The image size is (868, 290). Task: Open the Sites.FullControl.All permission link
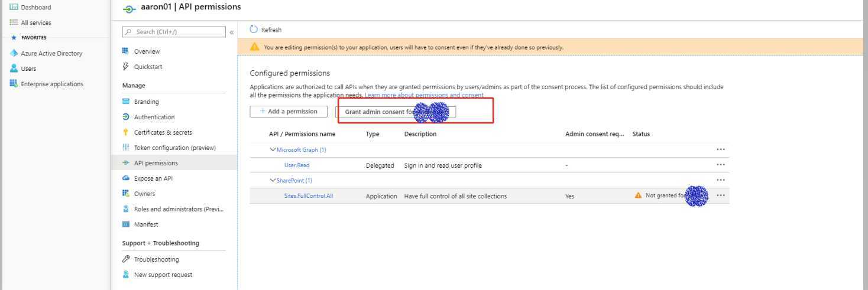click(309, 196)
